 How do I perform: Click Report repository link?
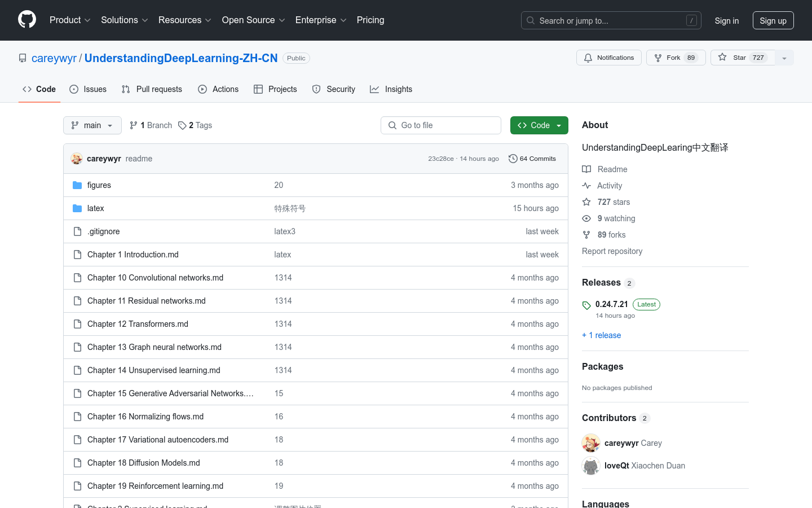[x=612, y=251]
